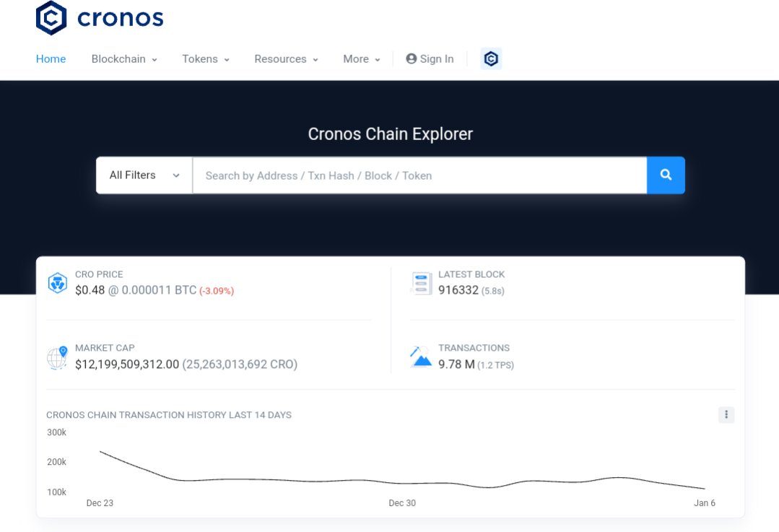The image size is (779, 532).
Task: Click the latest block server icon
Action: point(422,283)
